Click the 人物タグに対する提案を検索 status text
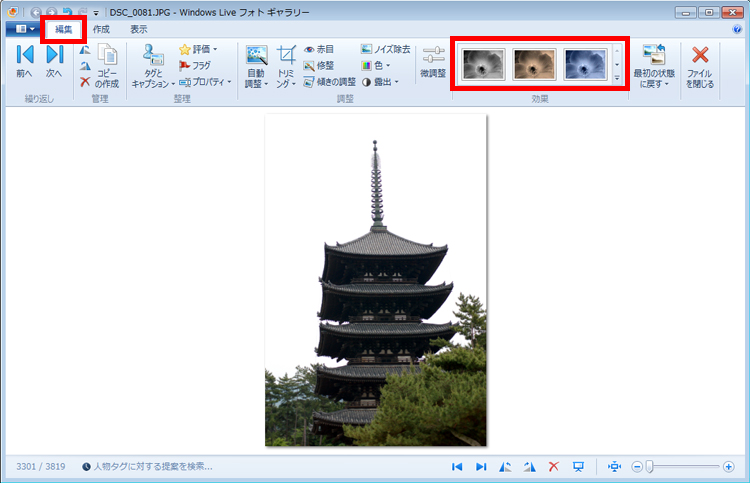This screenshot has height=483, width=750. coord(153,466)
